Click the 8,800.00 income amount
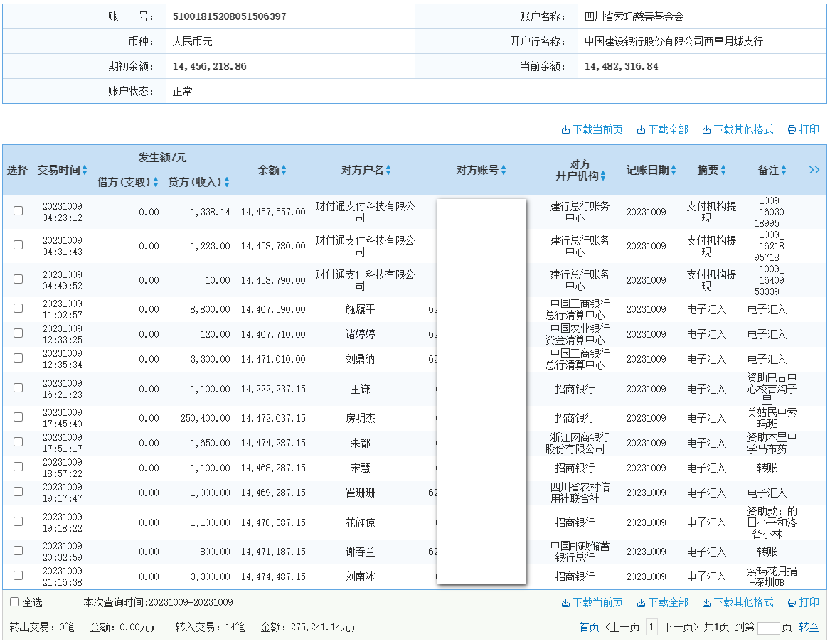Viewport: 830px width, 644px height. point(210,309)
